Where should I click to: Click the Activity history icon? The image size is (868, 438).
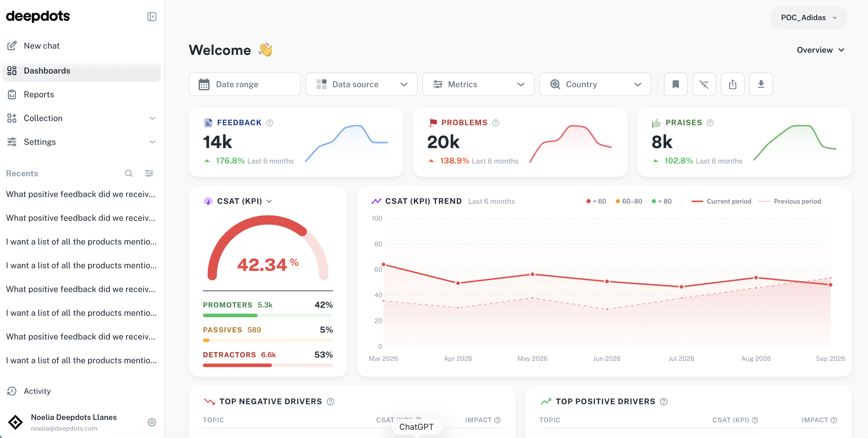pyautogui.click(x=12, y=391)
